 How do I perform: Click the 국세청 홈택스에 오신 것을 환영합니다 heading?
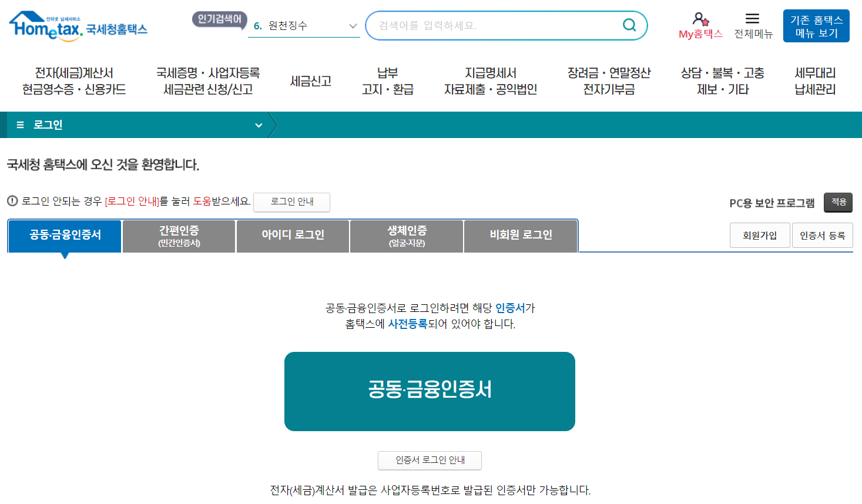[103, 164]
